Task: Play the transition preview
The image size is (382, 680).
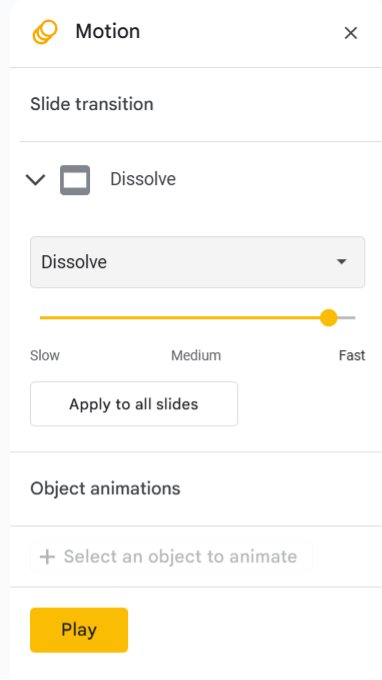Action: pos(79,630)
